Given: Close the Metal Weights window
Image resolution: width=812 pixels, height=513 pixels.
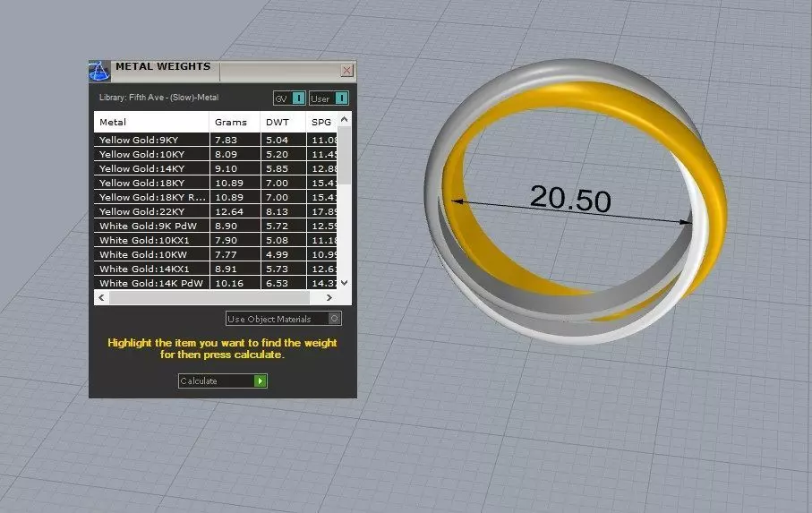Looking at the screenshot, I should (x=347, y=70).
